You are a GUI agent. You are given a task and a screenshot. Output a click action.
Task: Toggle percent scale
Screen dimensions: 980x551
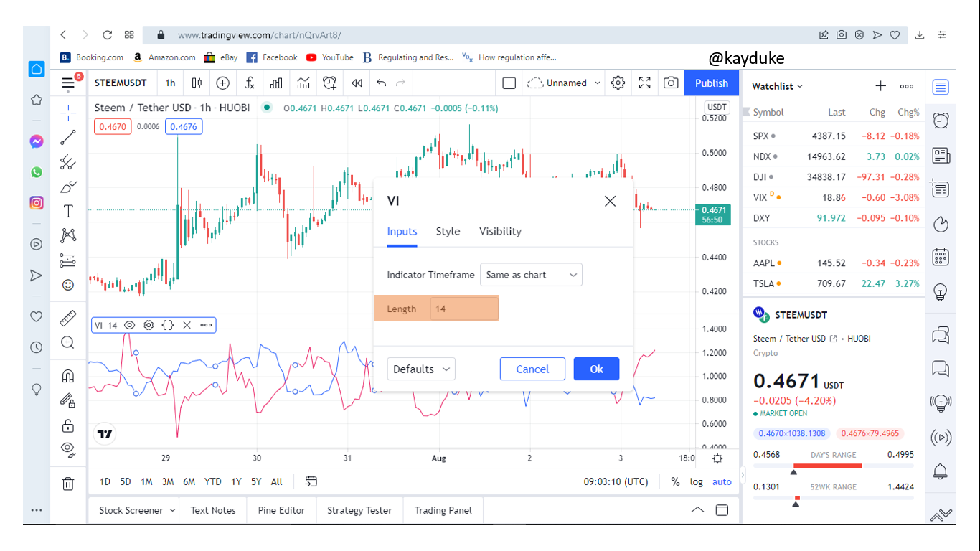(675, 481)
